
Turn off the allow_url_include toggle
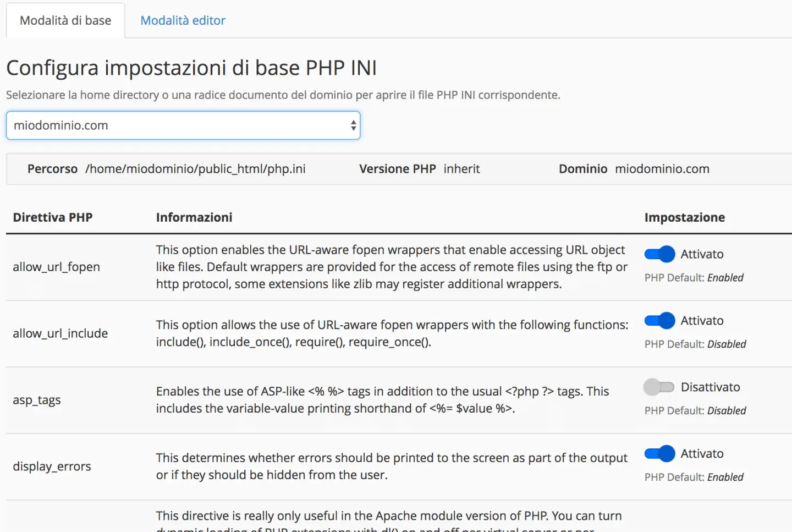[x=659, y=321]
